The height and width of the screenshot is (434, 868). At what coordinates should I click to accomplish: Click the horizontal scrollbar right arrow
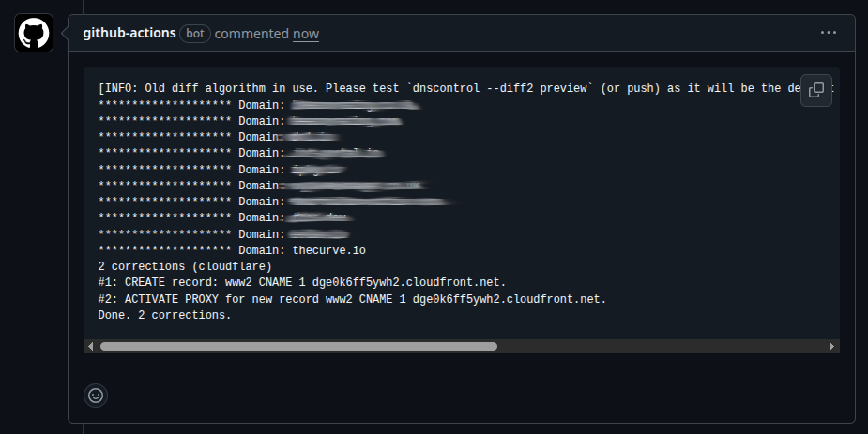click(x=831, y=347)
